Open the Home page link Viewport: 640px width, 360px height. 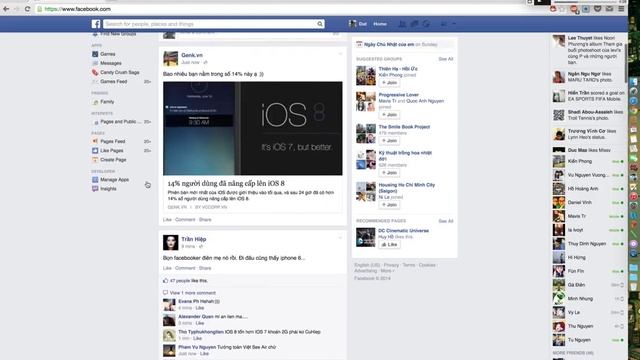click(380, 24)
